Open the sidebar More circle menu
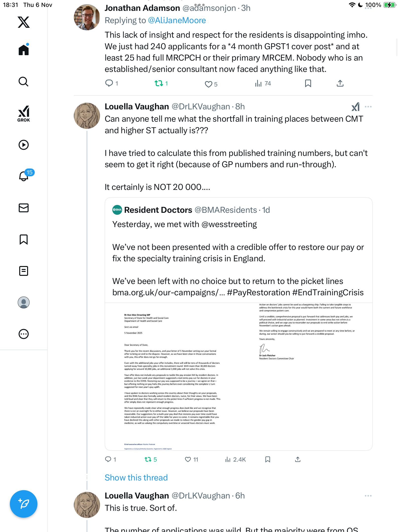Image resolution: width=399 pixels, height=532 pixels. 24,334
